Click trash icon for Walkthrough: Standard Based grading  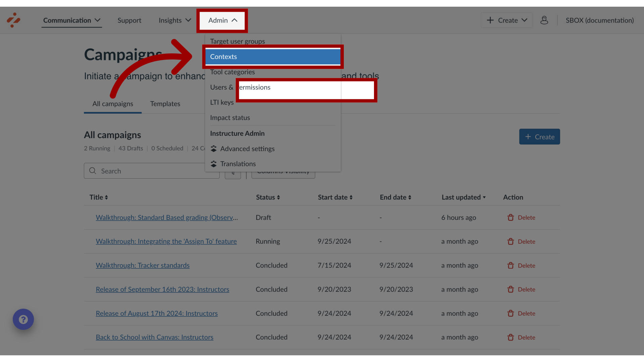511,218
